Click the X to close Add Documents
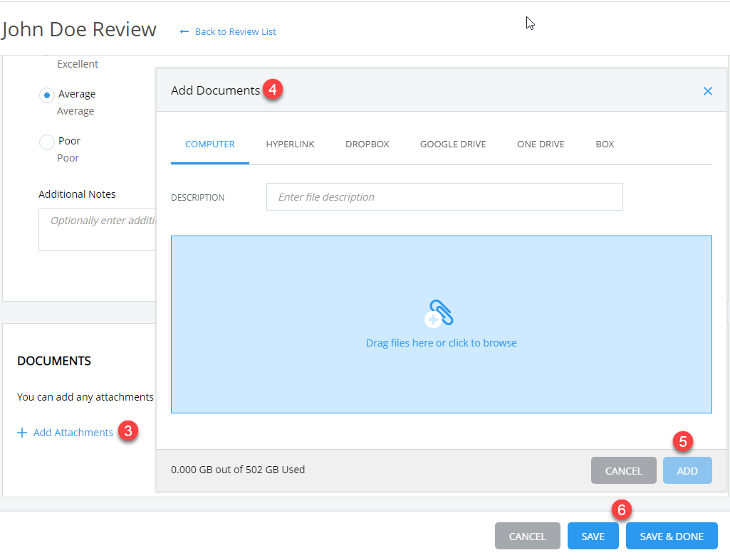Image resolution: width=730 pixels, height=560 pixels. point(708,91)
